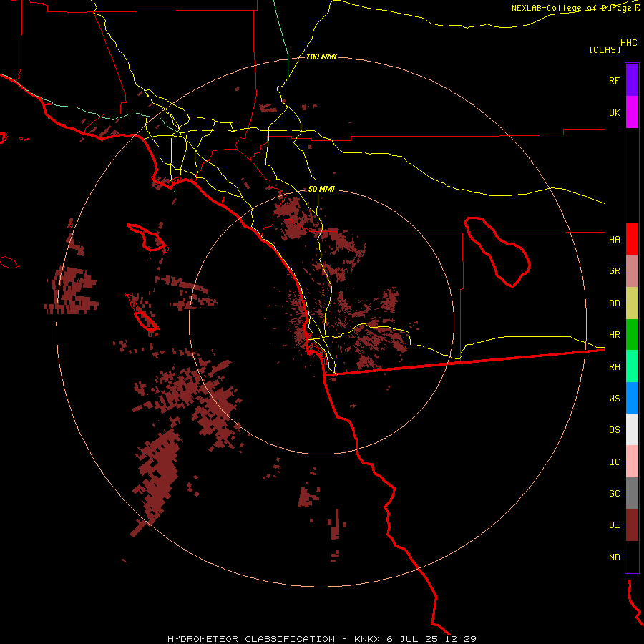Click the ND black legend block
The height and width of the screenshot is (644, 644).
point(632,557)
